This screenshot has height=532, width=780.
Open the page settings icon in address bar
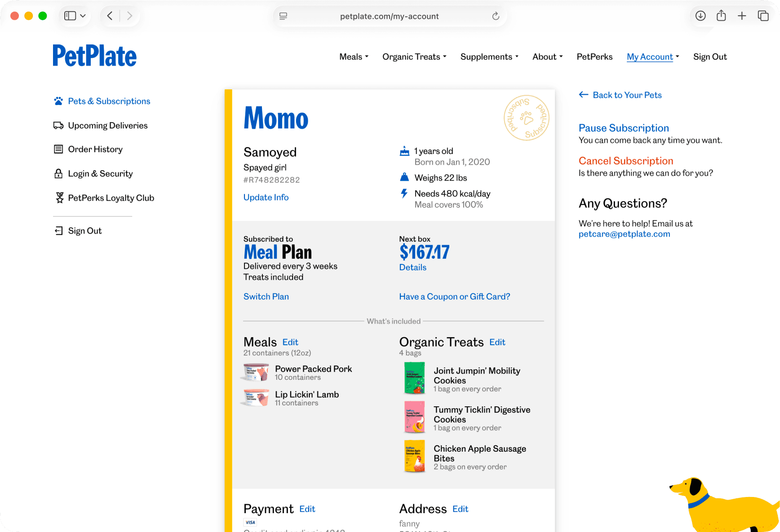(x=283, y=16)
